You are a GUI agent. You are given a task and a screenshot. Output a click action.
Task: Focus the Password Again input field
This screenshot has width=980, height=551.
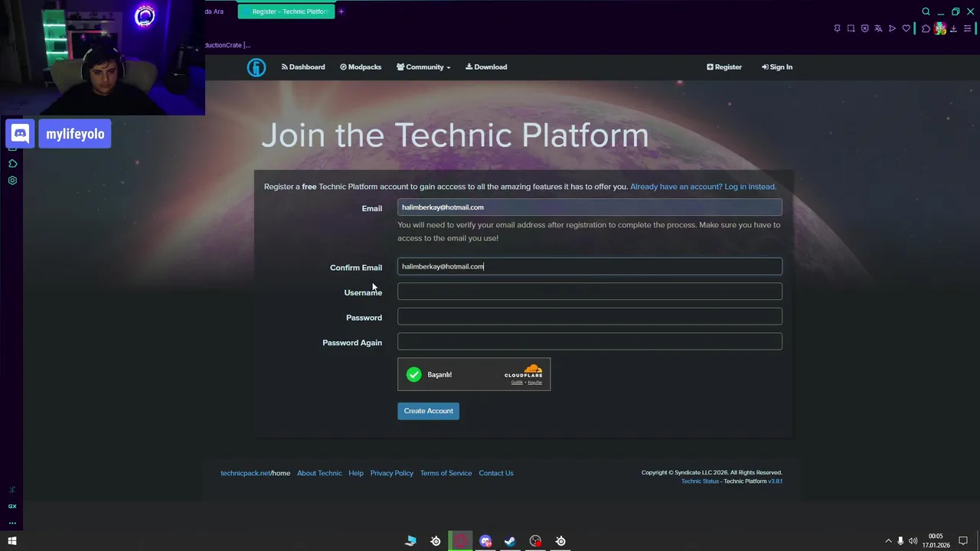point(590,342)
